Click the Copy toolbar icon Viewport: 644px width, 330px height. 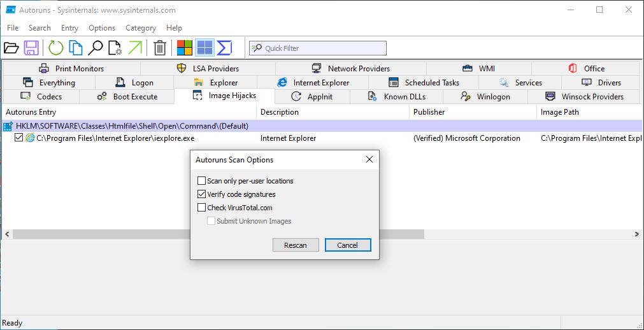[76, 48]
